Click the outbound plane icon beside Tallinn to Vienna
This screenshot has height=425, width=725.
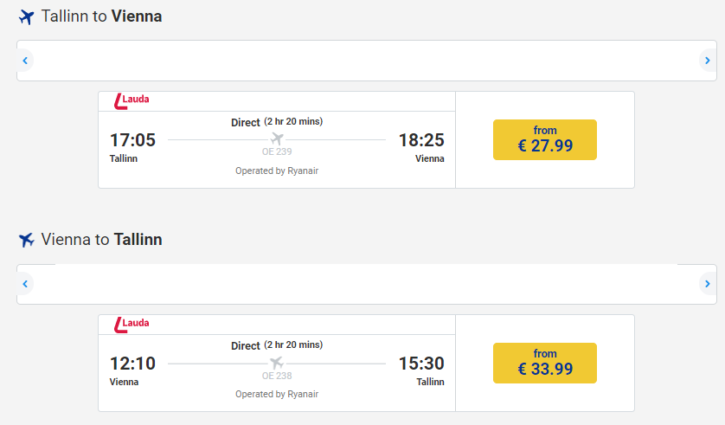[26, 17]
